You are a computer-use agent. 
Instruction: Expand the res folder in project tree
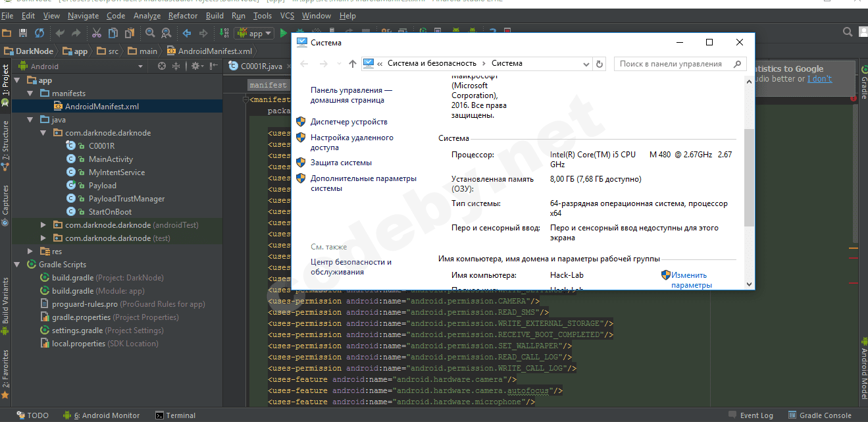[x=30, y=251]
